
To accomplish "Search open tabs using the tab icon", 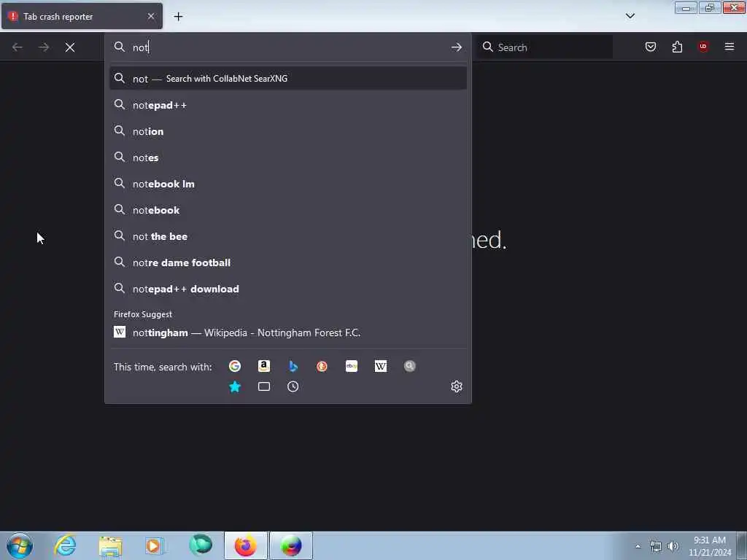I will (264, 386).
